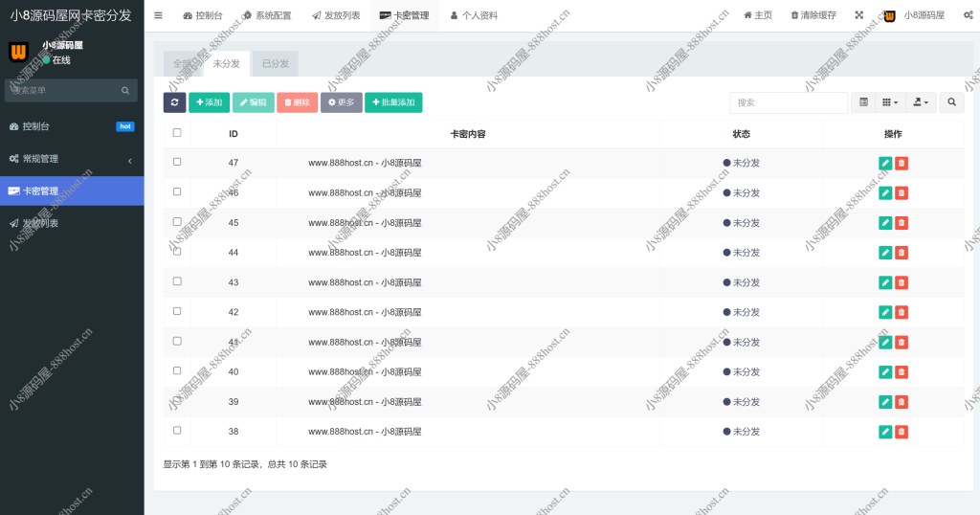Image resolution: width=980 pixels, height=515 pixels.
Task: Edit the row with ID 44
Action: coord(885,253)
